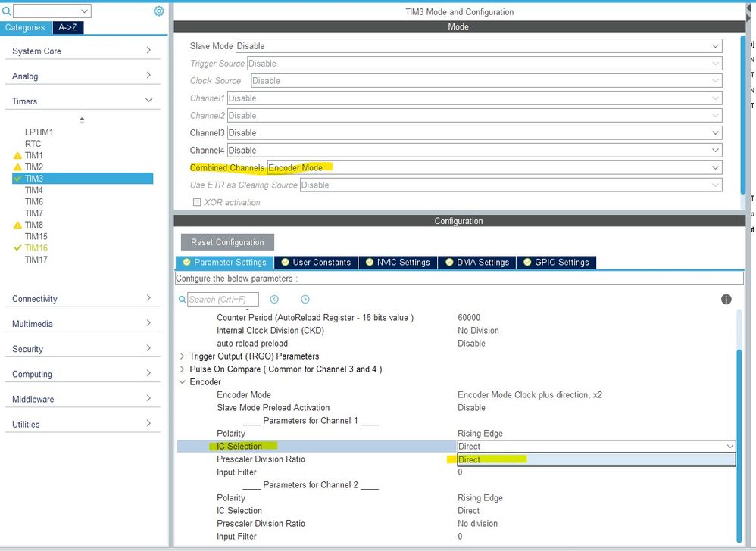This screenshot has height=551, width=756.
Task: Click the search magnifier icon in sidebar
Action: point(6,11)
